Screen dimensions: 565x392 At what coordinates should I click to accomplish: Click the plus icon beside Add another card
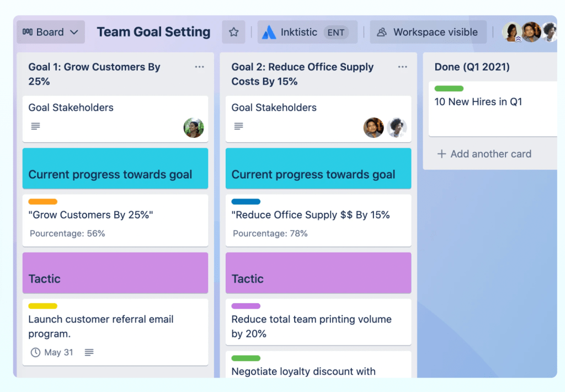click(x=441, y=154)
